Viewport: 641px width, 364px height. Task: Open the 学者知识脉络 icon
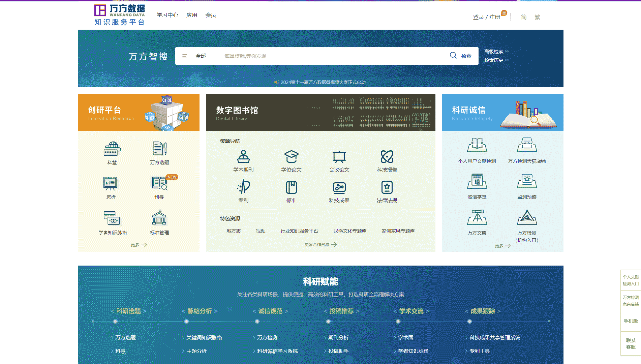pyautogui.click(x=112, y=218)
